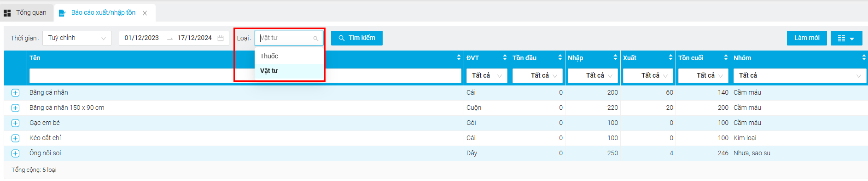The width and height of the screenshot is (868, 181).
Task: Open the Nhóm Tất cả filter dropdown
Action: point(800,76)
